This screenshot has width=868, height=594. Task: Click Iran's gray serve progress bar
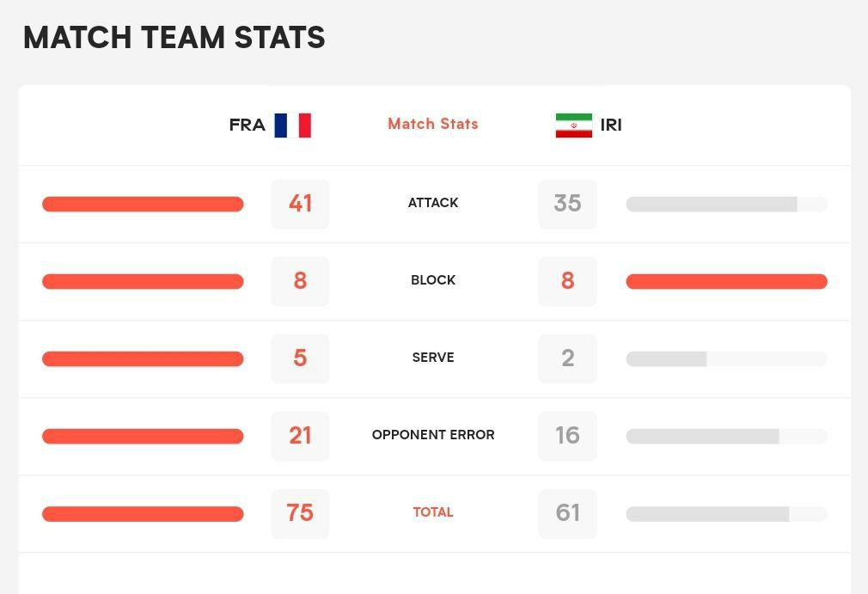pos(666,359)
